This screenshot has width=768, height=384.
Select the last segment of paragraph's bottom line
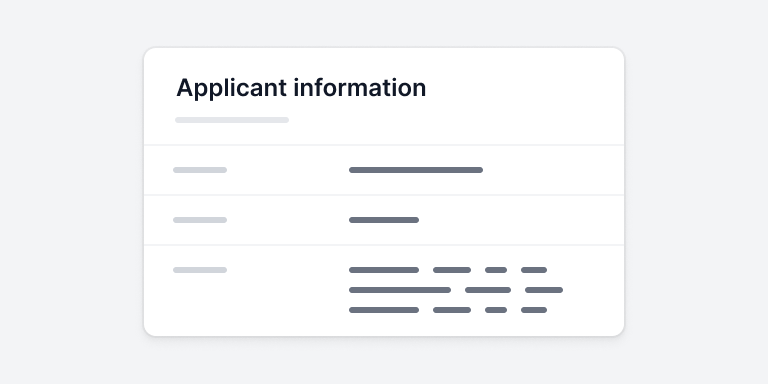(x=534, y=310)
